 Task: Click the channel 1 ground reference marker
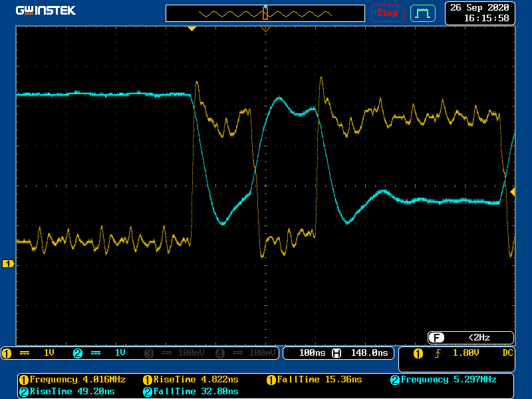(x=8, y=264)
